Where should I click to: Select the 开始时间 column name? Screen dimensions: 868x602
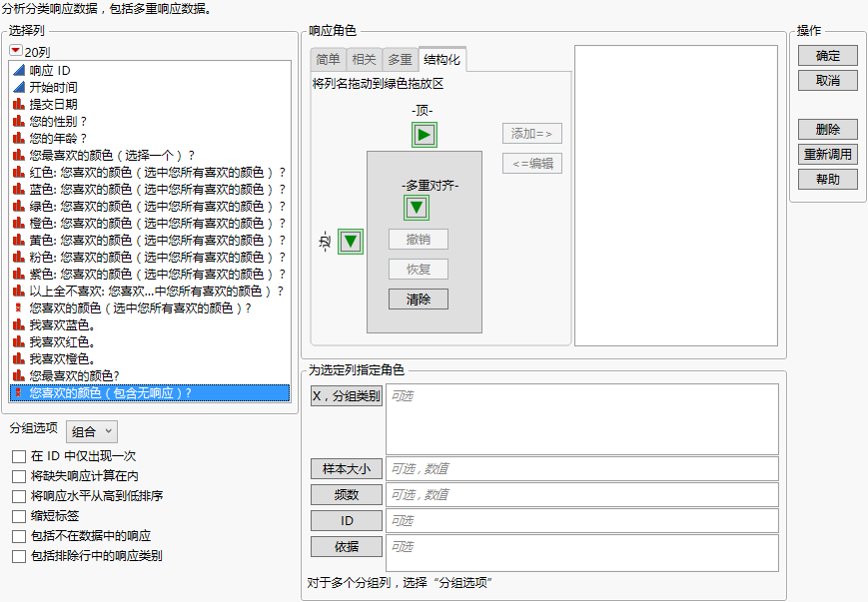[x=53, y=88]
